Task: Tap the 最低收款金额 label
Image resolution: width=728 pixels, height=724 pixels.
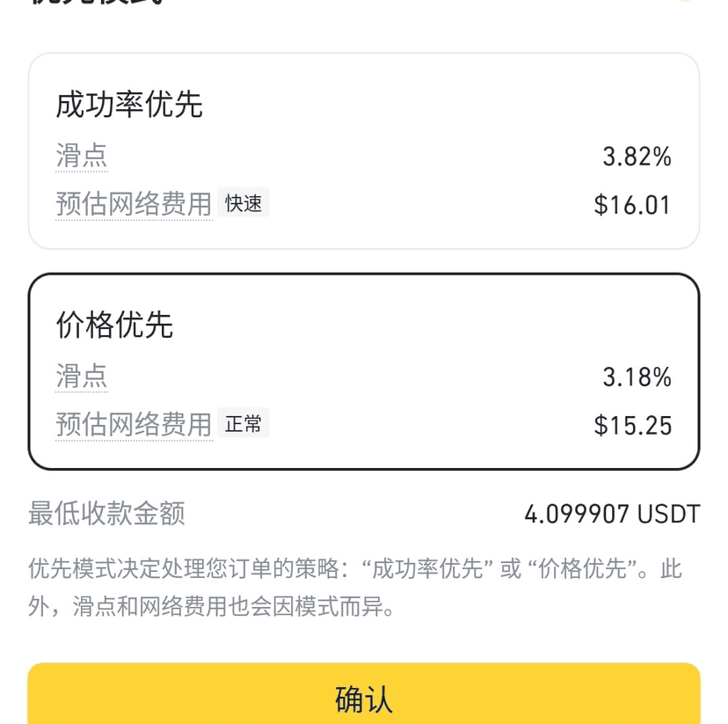Action: click(x=106, y=513)
